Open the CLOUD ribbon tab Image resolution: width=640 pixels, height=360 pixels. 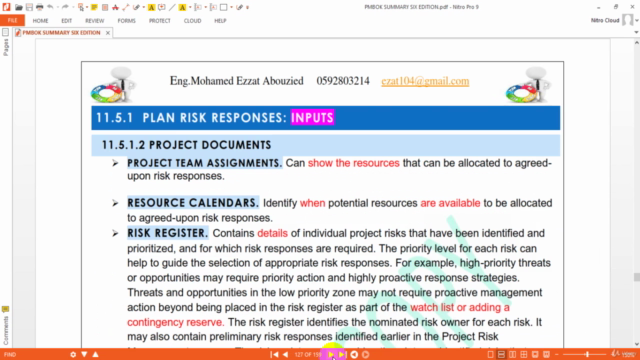point(192,21)
